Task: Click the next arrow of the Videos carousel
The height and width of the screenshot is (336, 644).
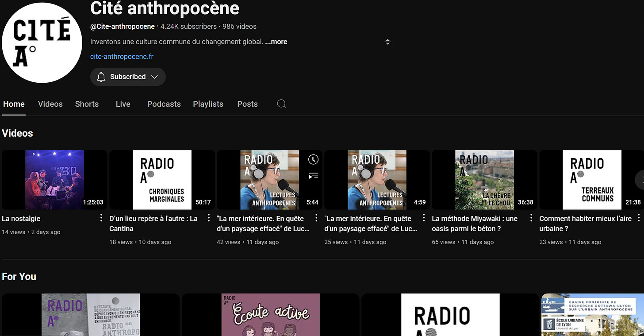Action: [x=640, y=180]
